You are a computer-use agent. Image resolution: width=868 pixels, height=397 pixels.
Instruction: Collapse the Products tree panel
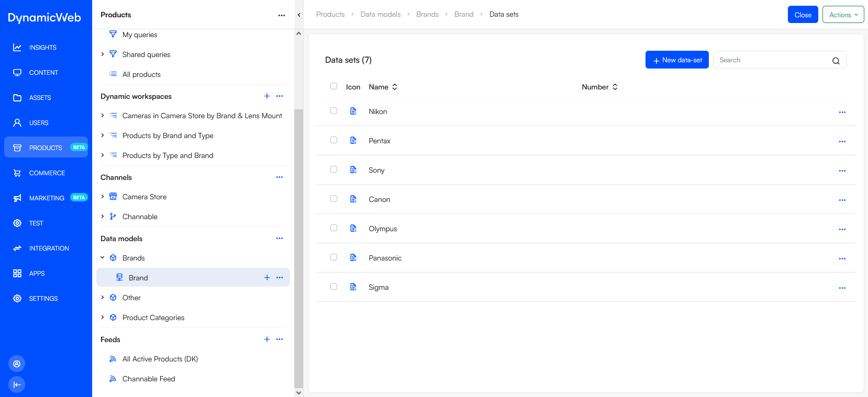tap(299, 15)
